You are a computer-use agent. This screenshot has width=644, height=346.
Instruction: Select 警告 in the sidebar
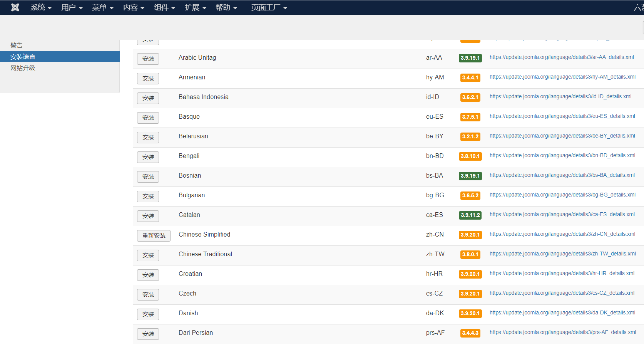tap(17, 45)
